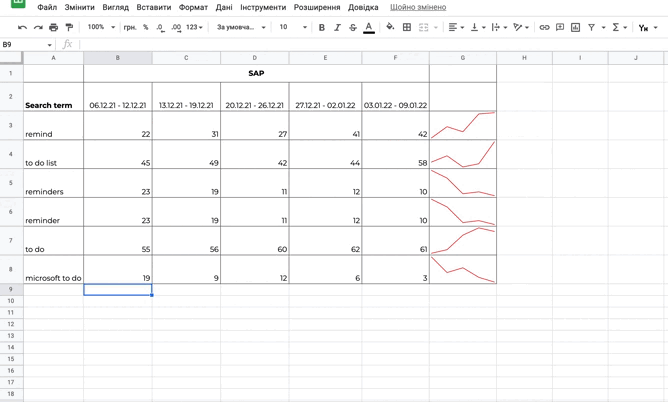Open Vertical align options
The width and height of the screenshot is (668, 402).
coord(478,27)
